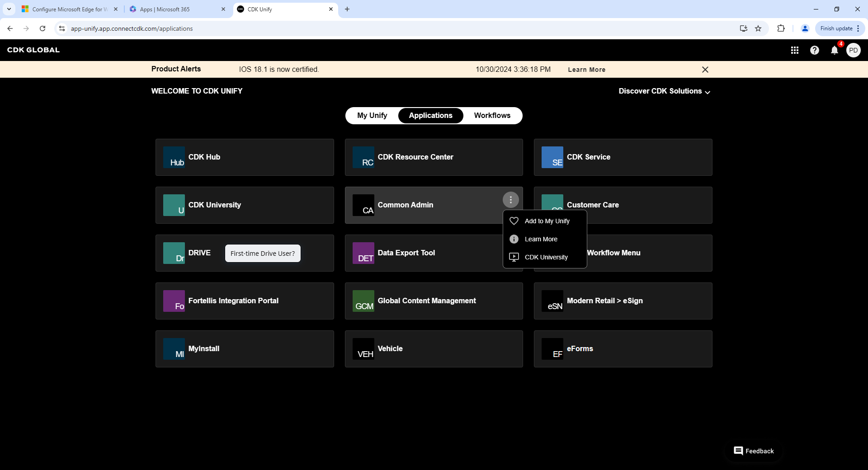Image resolution: width=868 pixels, height=470 pixels.
Task: Open the tab search dropdown arrow
Action: pos(9,9)
